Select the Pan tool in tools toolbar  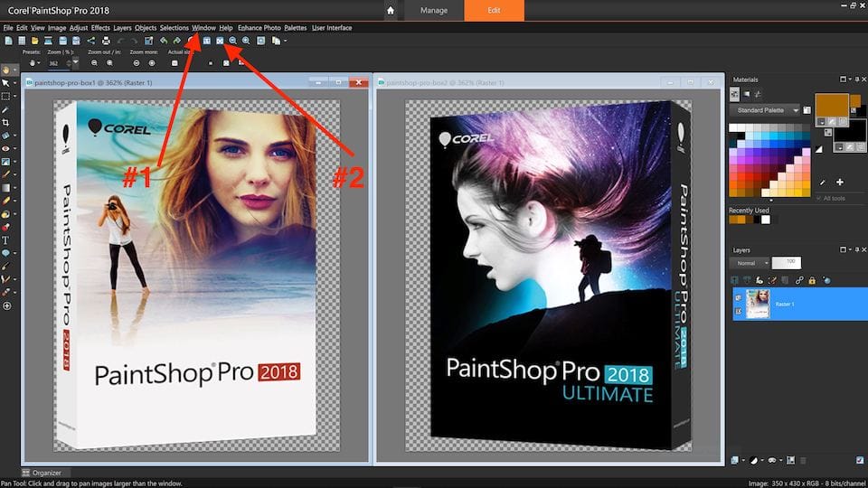coord(5,70)
